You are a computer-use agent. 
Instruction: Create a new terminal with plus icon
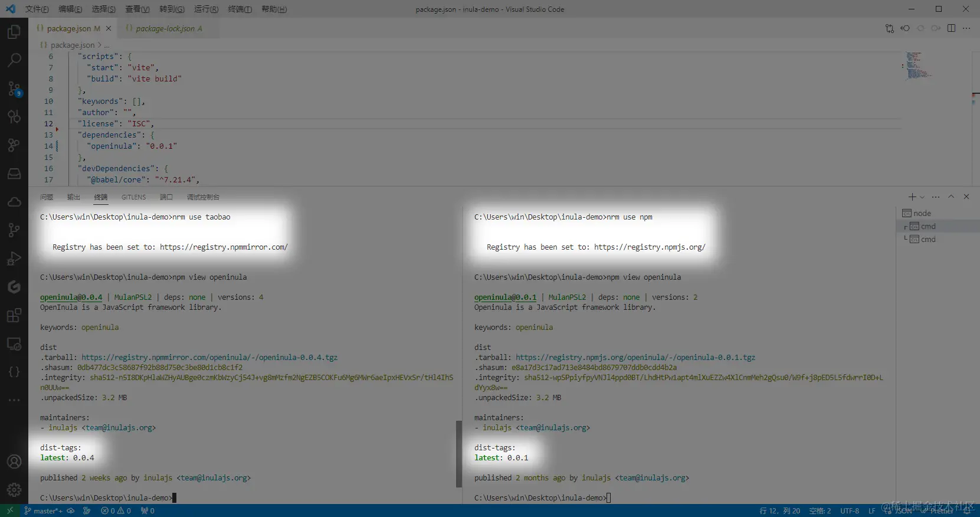pyautogui.click(x=912, y=197)
